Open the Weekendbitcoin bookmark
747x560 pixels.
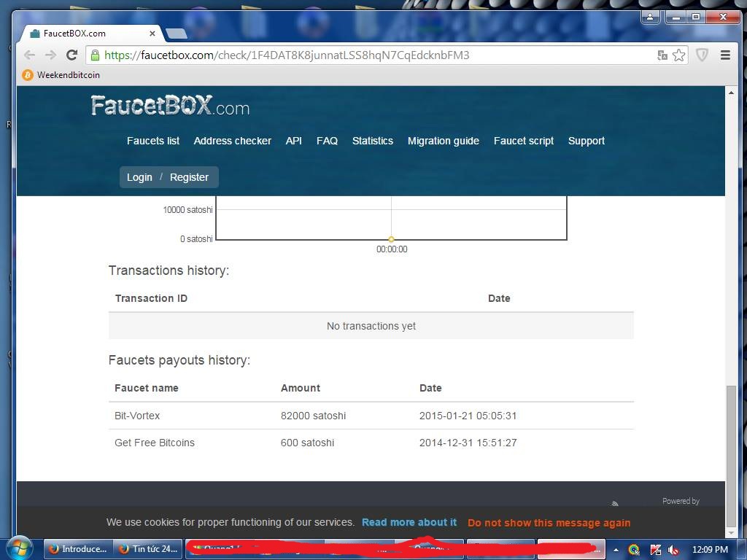[61, 75]
